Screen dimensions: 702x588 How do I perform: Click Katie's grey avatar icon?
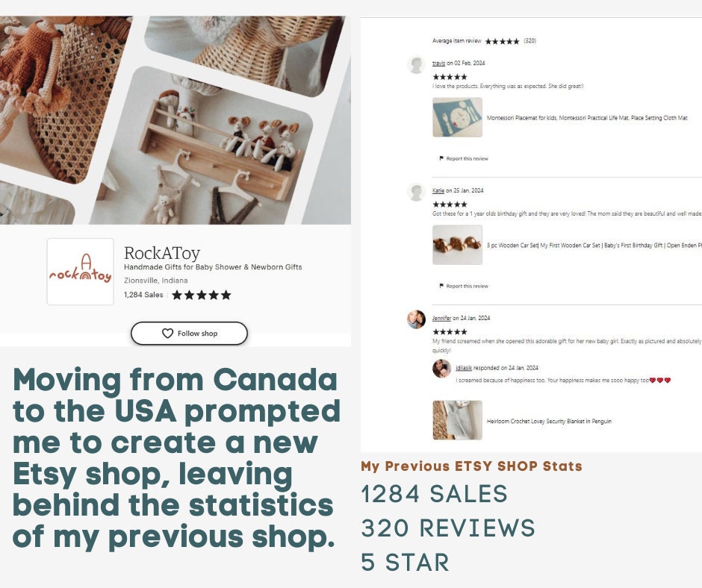point(417,193)
